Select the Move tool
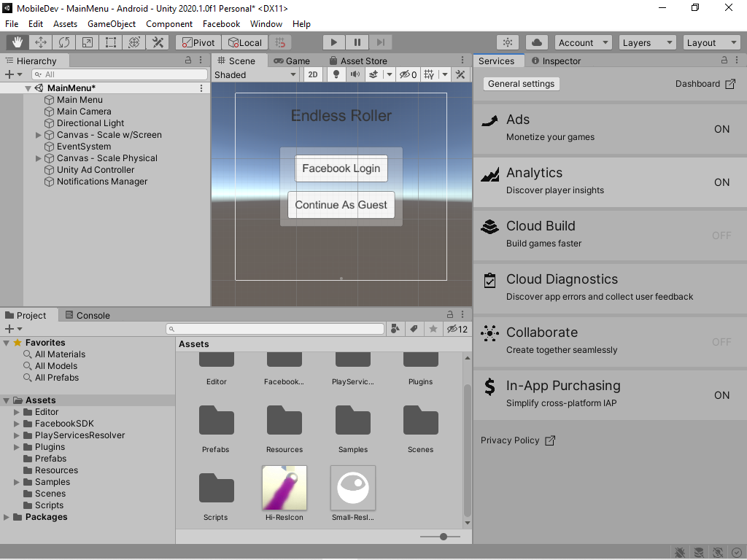This screenshot has height=560, width=747. 41,42
